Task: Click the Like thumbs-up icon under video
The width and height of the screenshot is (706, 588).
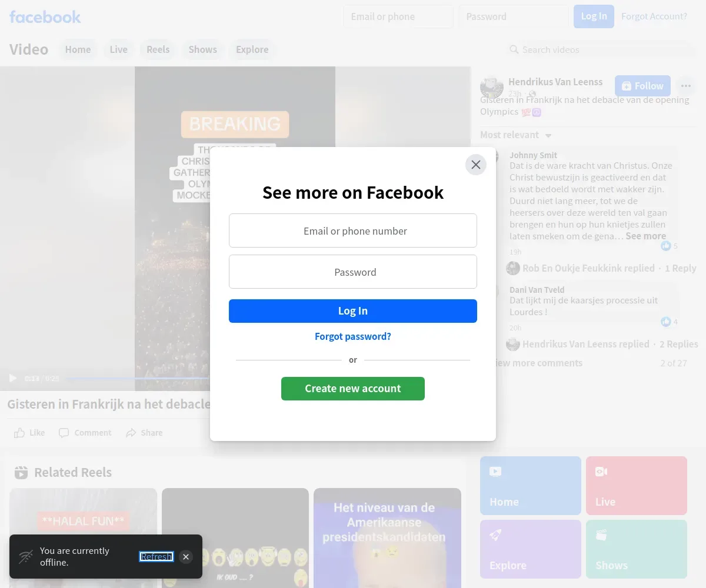Action: coord(19,433)
